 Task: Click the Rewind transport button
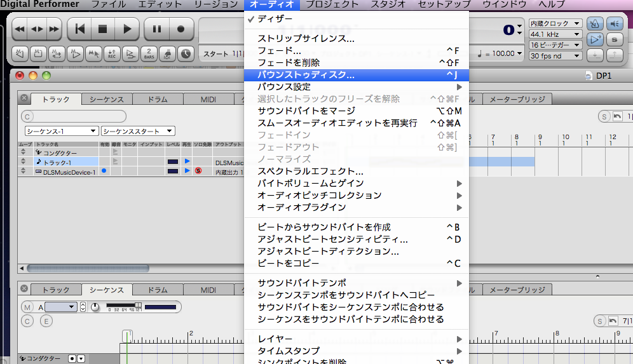click(19, 29)
